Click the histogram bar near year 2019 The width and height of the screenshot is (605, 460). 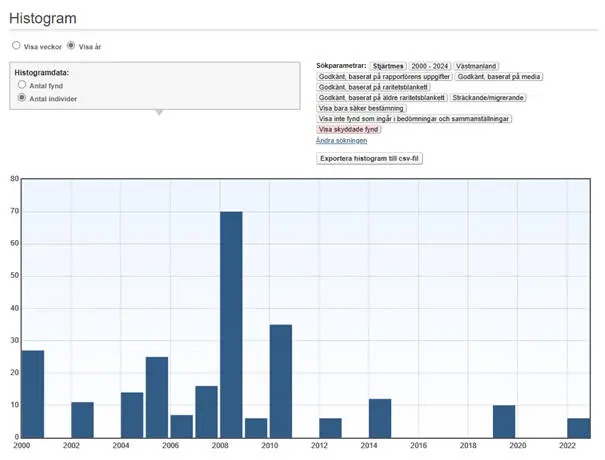point(504,421)
